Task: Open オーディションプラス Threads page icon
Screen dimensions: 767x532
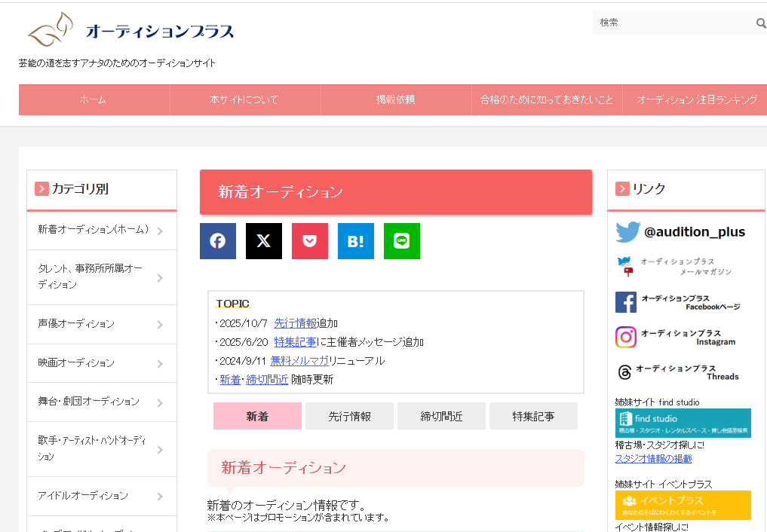Action: click(625, 372)
